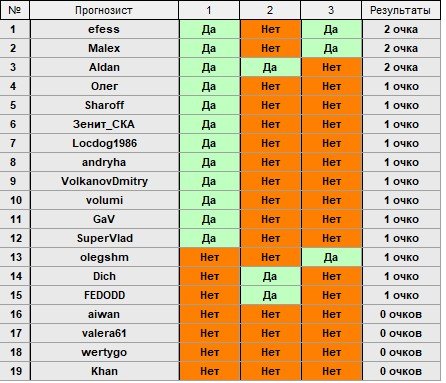Select the efess forecaster name
The width and height of the screenshot is (446, 383).
[104, 29]
